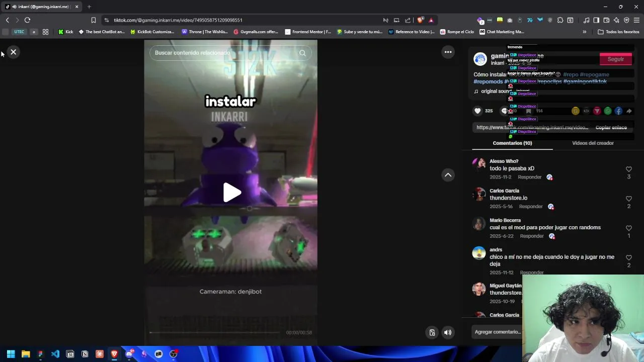Viewport: 644px width, 362px height.
Task: Click the yellow repost share icon
Action: pyautogui.click(x=576, y=111)
